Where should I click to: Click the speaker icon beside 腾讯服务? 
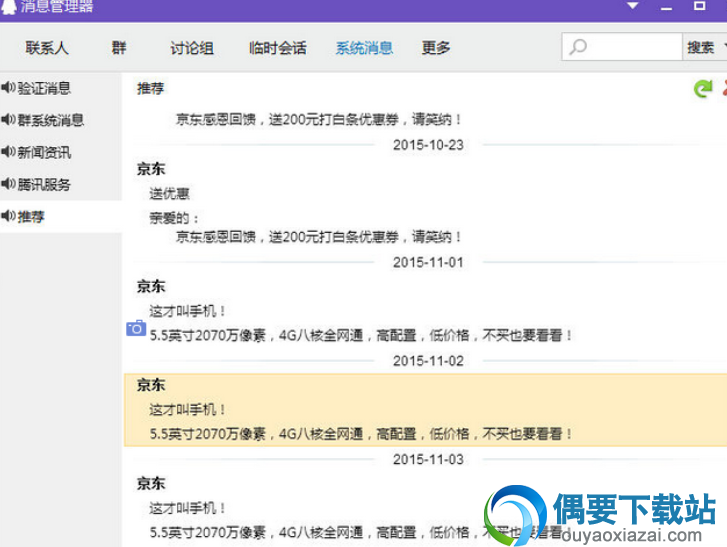click(8, 184)
